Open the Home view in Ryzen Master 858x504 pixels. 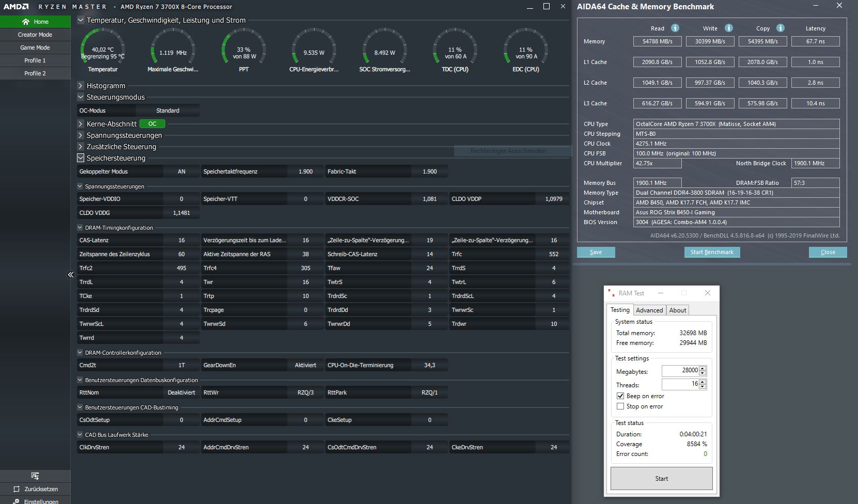(35, 22)
